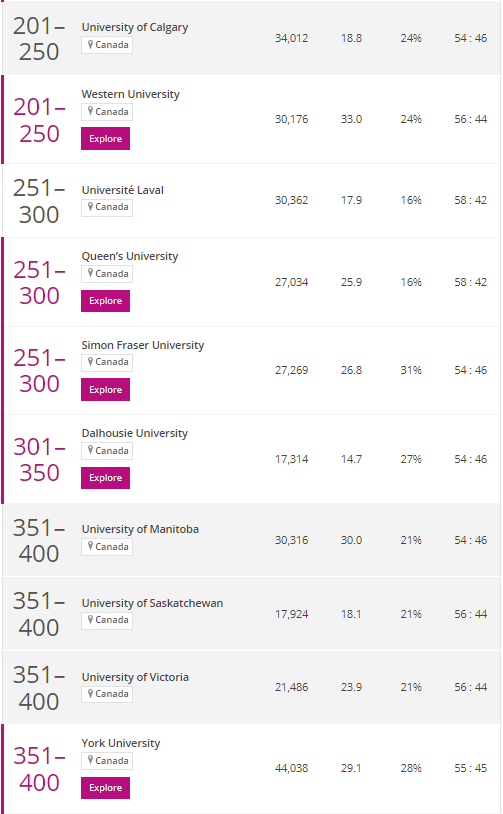503x814 pixels.
Task: Open the Dalhousie University Explore button
Action: pyautogui.click(x=105, y=478)
